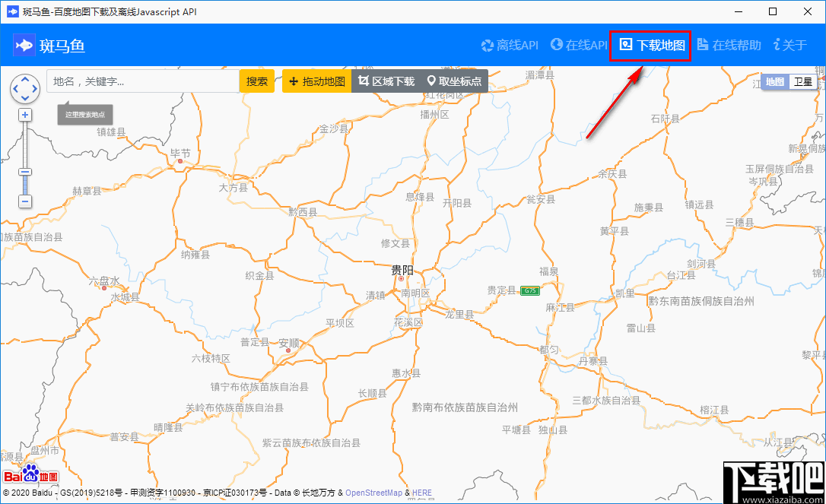This screenshot has width=826, height=504.
Task: Open the 在线API menu item
Action: point(579,46)
